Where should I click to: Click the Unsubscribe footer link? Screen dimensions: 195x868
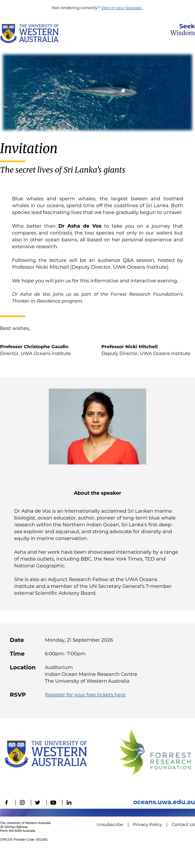pyautogui.click(x=110, y=824)
